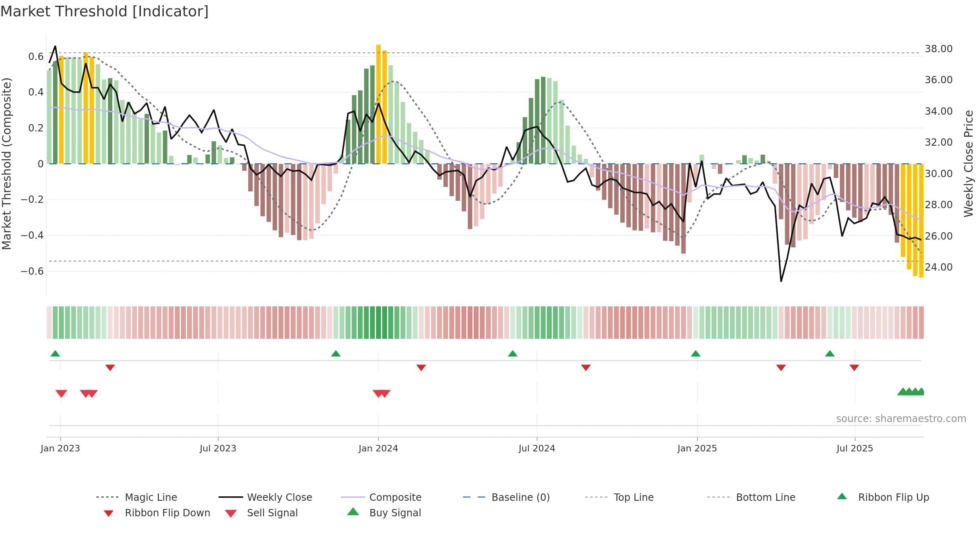Click the weekly close low point in spring 2025
This screenshot has width=980, height=551.
(x=781, y=281)
